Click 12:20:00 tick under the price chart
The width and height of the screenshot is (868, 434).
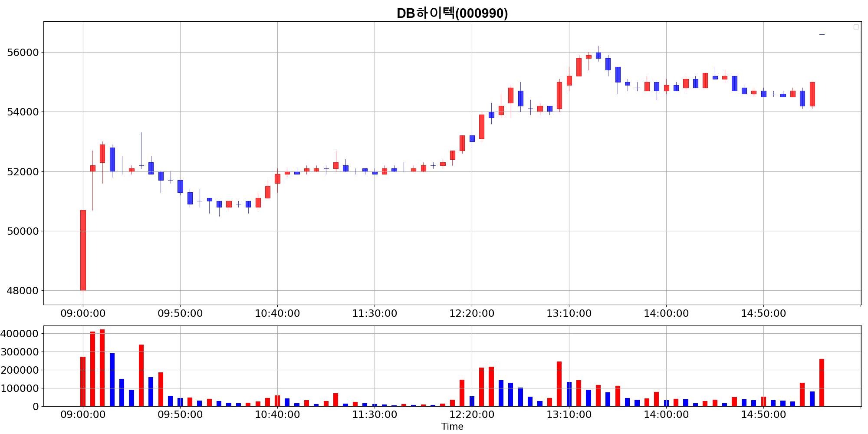[x=472, y=313]
